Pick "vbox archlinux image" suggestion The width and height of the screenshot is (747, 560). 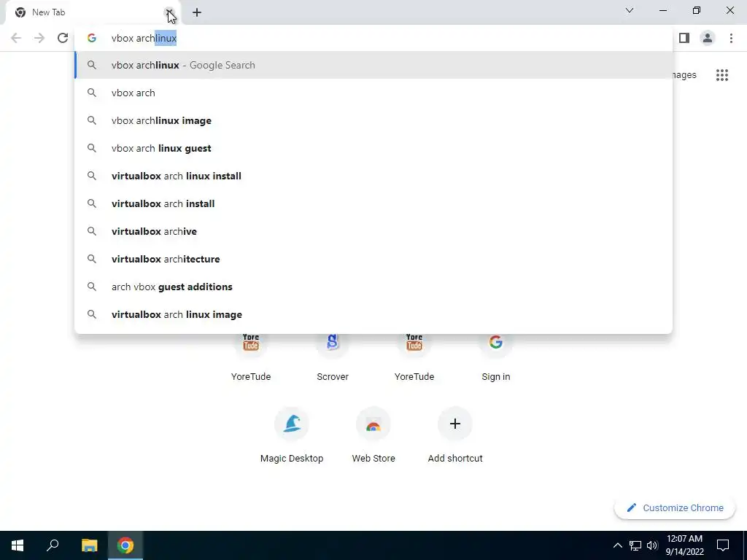click(x=373, y=120)
